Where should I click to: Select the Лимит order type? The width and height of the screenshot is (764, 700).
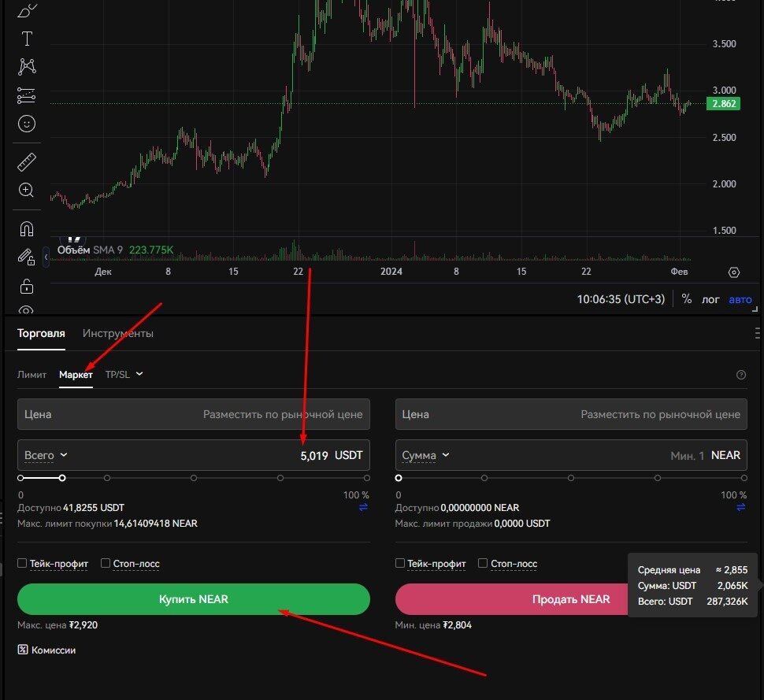[x=32, y=375]
